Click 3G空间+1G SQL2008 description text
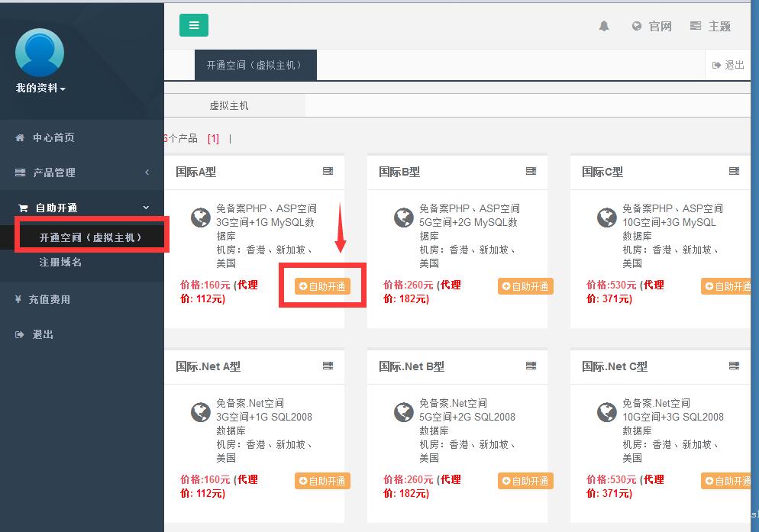759x532 pixels. [x=264, y=417]
